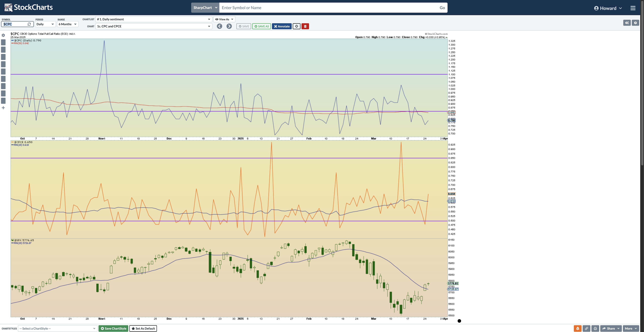This screenshot has height=332, width=644.
Task: Click the permalink chain icon button
Action: tap(586, 328)
